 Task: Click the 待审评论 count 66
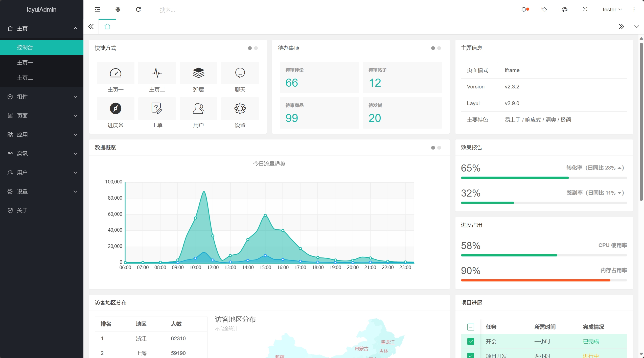pyautogui.click(x=292, y=83)
